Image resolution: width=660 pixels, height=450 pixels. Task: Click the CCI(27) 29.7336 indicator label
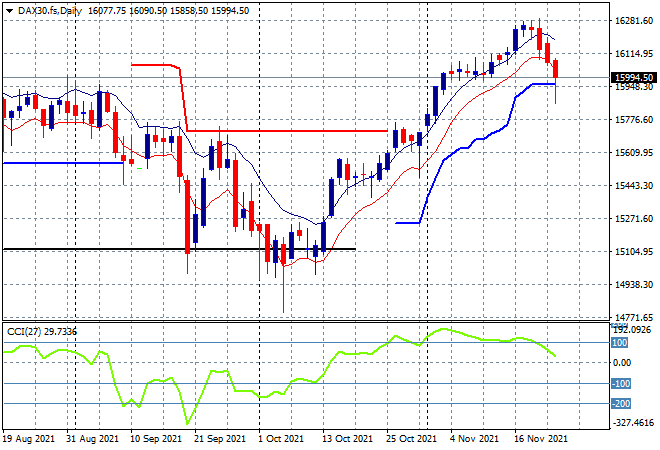pos(42,332)
